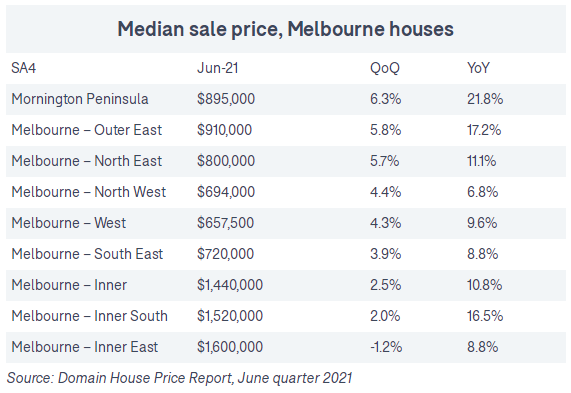Click the $910,000 price cell

224,130
